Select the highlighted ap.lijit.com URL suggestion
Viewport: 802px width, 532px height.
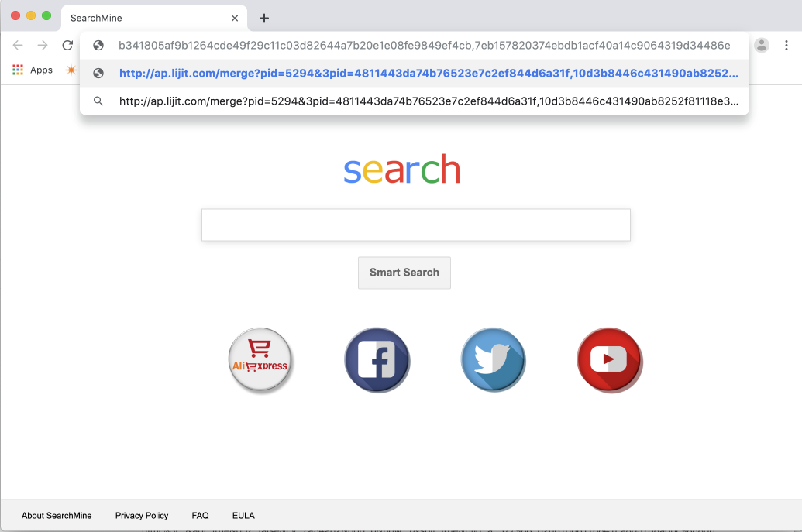415,73
